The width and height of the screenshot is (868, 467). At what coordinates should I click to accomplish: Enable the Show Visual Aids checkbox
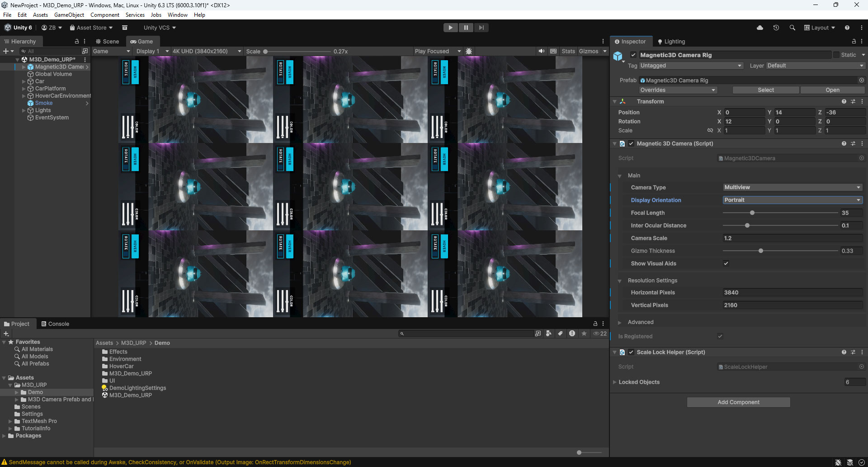click(x=726, y=263)
